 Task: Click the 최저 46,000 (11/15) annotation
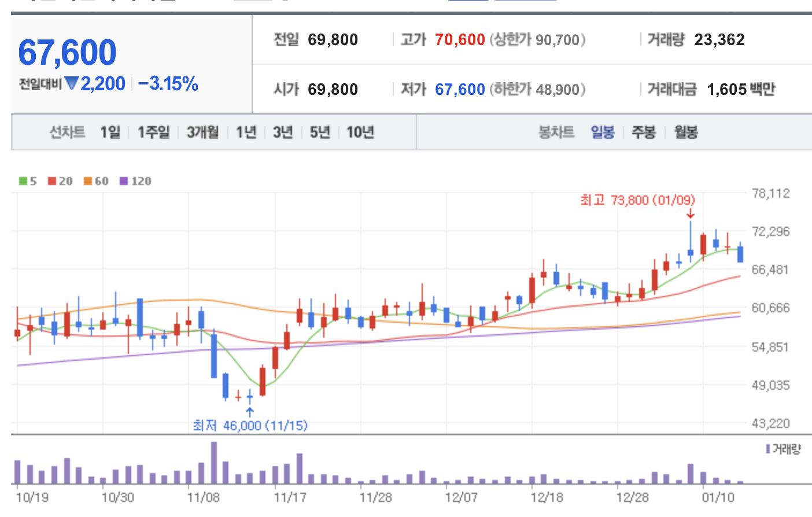click(x=250, y=426)
